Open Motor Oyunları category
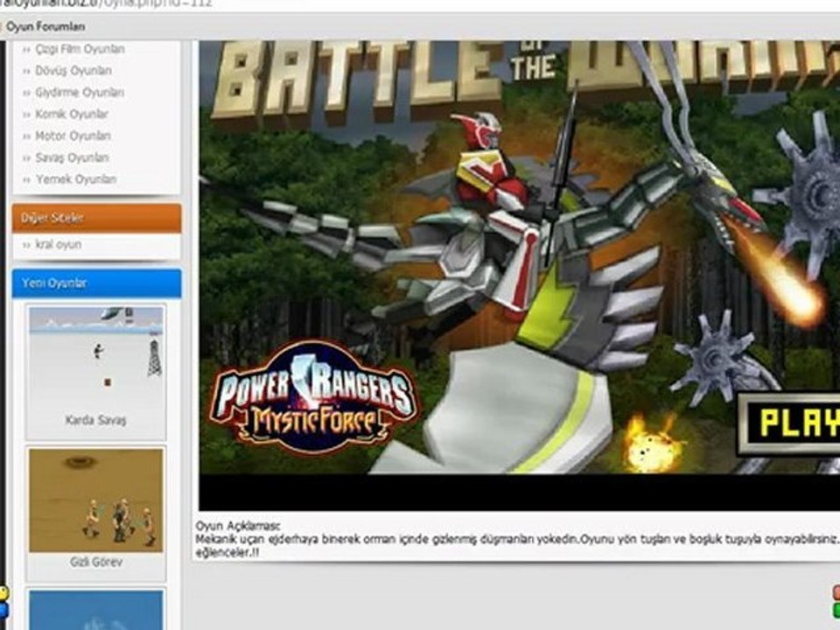The image size is (840, 630). pyautogui.click(x=73, y=136)
